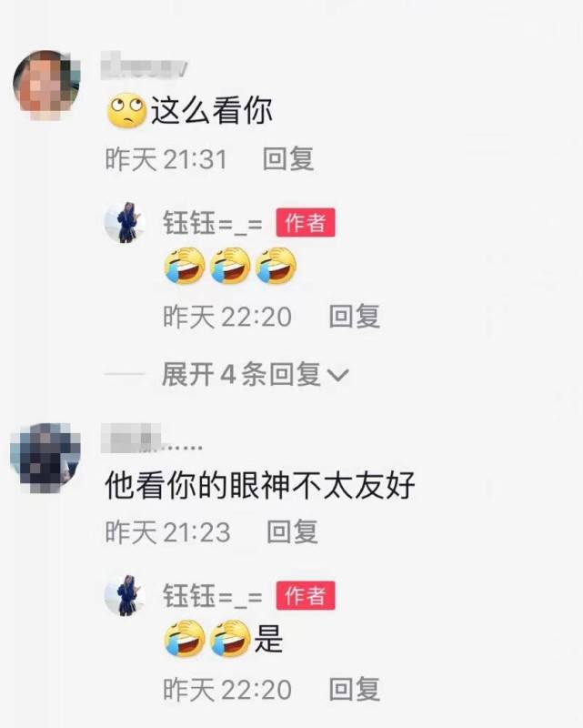Reply to author's '是' comment at 22:20
The height and width of the screenshot is (728, 583).
355,689
